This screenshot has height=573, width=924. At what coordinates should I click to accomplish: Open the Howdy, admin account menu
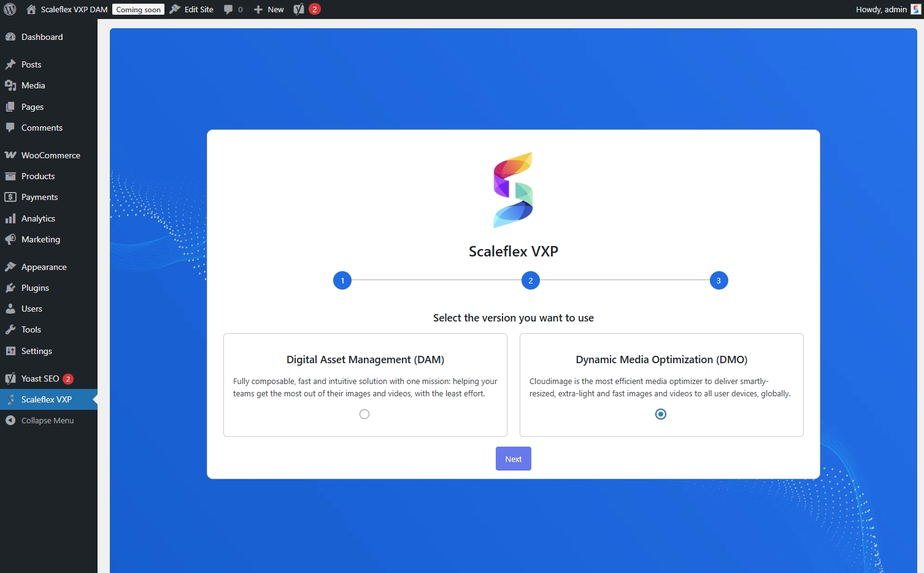point(881,9)
